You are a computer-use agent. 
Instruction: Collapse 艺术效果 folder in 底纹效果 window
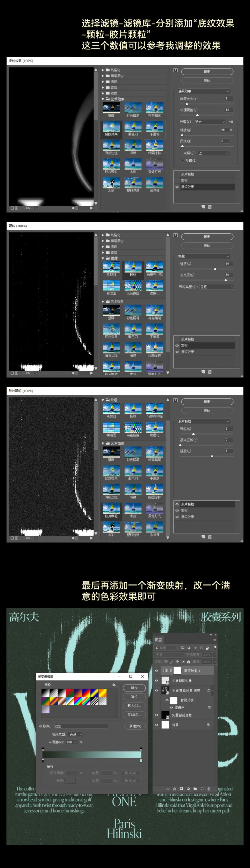103,99
